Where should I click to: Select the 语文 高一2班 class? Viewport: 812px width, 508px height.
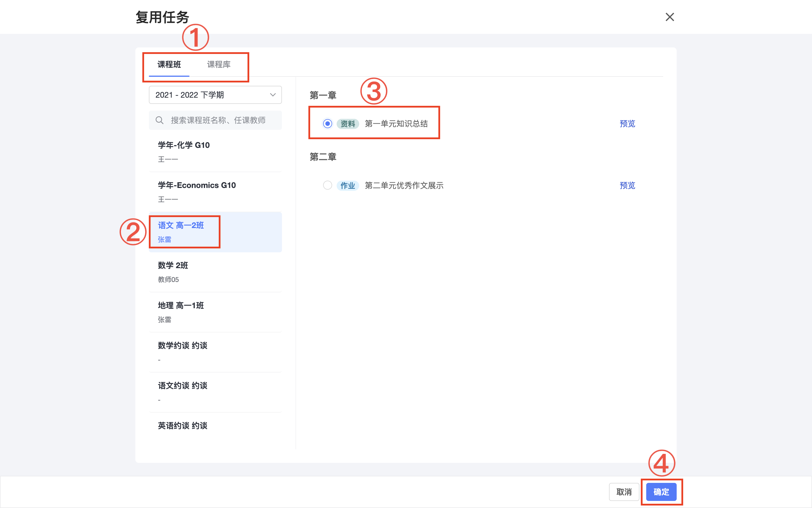click(x=215, y=232)
